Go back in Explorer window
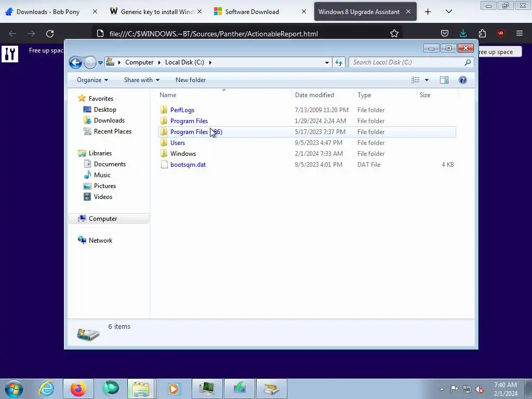This screenshot has width=532, height=399. point(75,62)
